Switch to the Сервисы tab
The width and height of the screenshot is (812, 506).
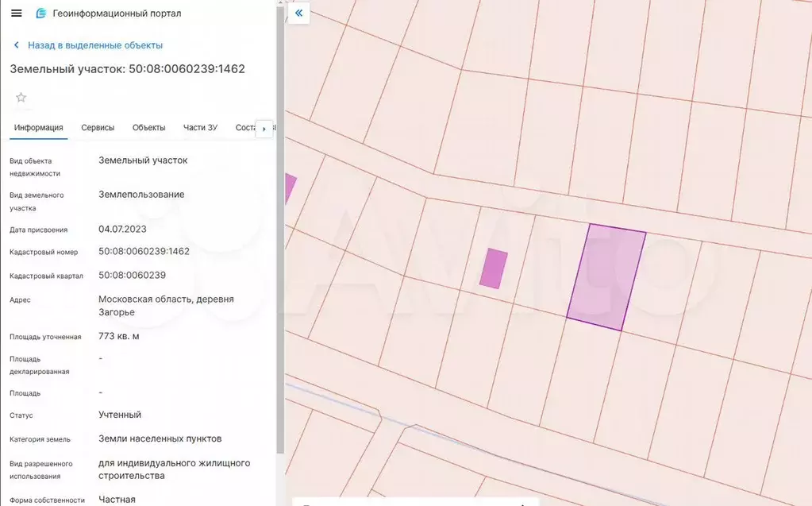[98, 128]
